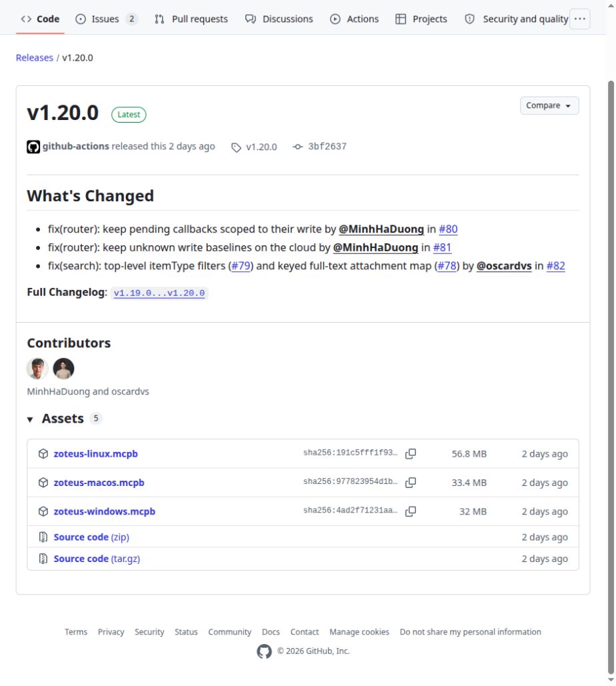Download zoteus-windows.mcpb
Image resolution: width=616 pixels, height=686 pixels.
coord(104,511)
